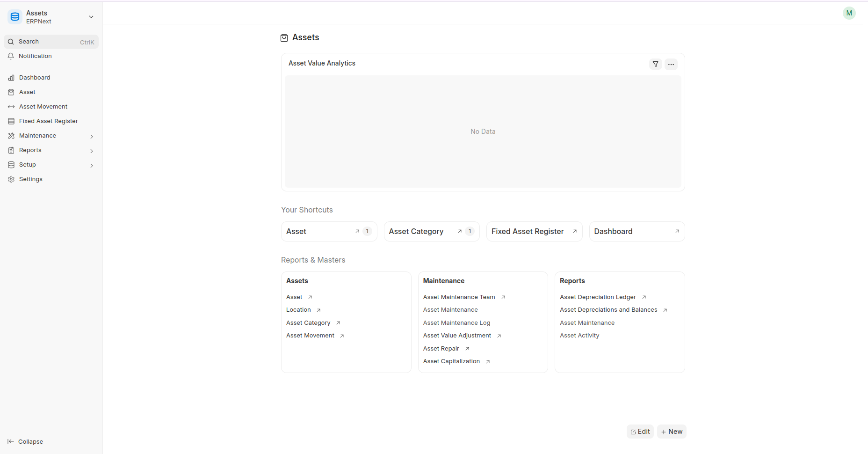Click the filter icon in Asset Value Analytics

point(655,64)
